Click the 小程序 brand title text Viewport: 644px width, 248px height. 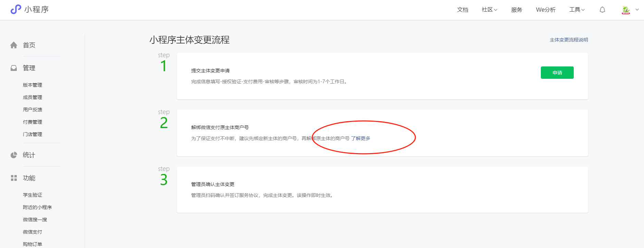click(x=37, y=10)
